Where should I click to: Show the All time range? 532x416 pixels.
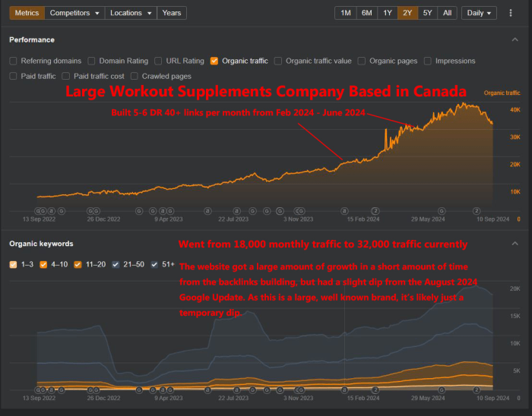pos(448,13)
